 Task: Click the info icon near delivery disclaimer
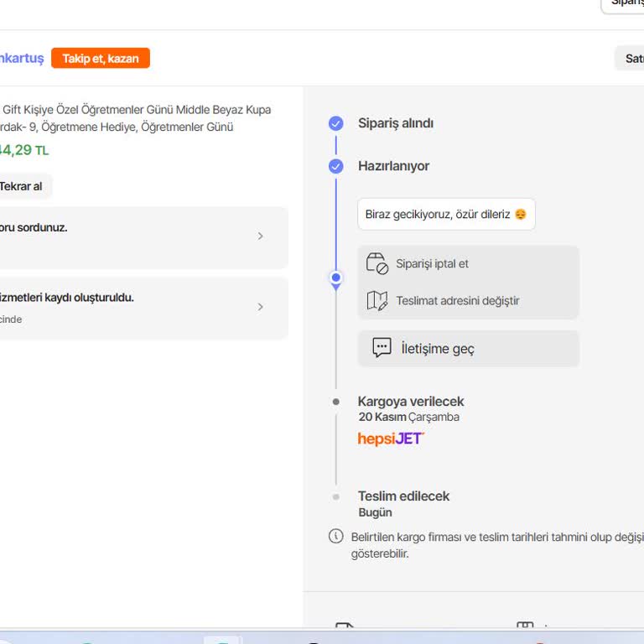[336, 536]
